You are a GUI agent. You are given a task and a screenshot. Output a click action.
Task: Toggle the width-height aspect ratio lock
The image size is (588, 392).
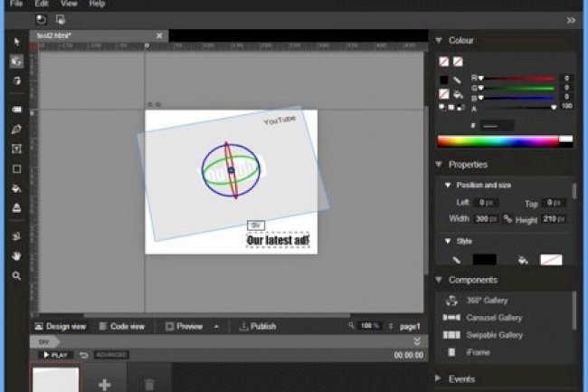click(x=507, y=219)
